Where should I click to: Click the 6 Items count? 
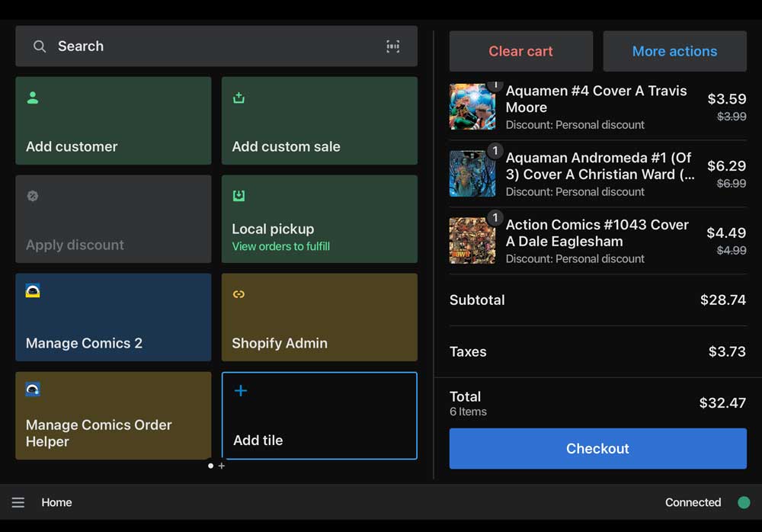point(468,412)
